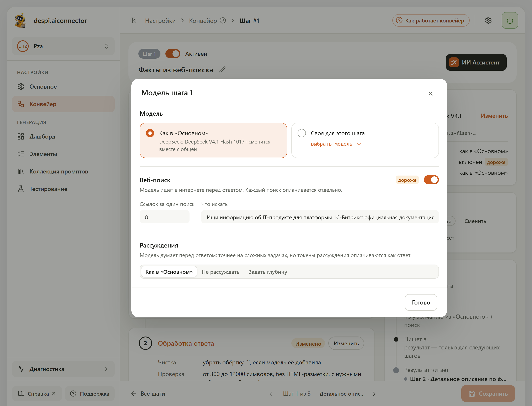Choose the Задать глубину reasoning tab
Viewport: 532px width, 406px height.
[268, 272]
